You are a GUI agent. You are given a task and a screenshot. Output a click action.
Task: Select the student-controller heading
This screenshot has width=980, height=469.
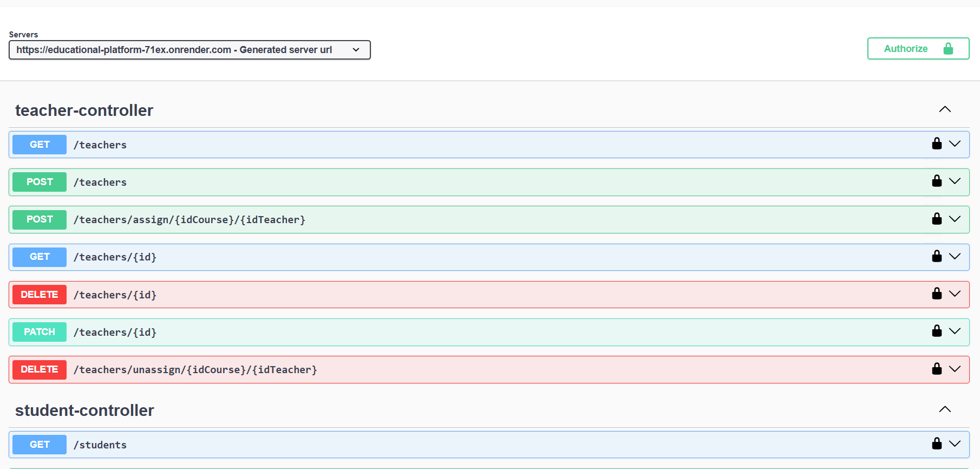(x=84, y=411)
